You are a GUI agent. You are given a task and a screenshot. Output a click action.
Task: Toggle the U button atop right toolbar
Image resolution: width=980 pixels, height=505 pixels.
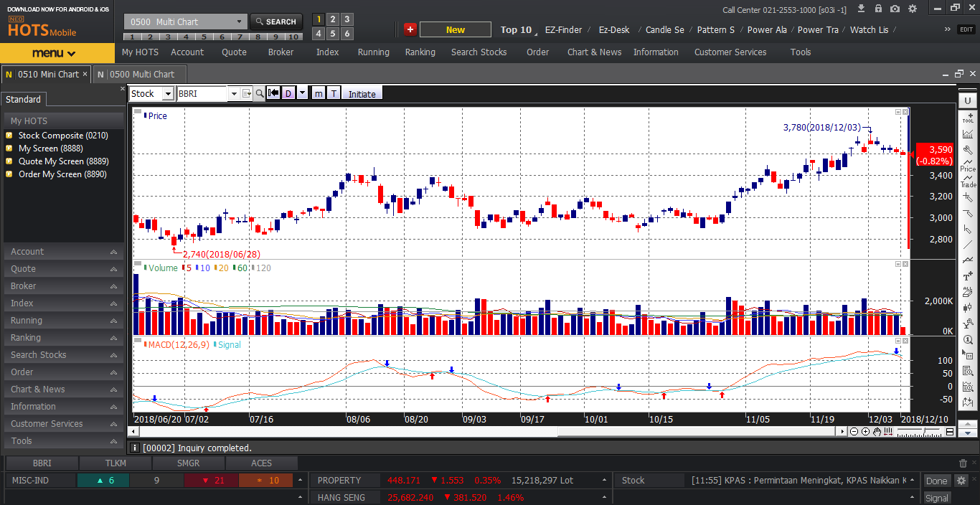click(969, 100)
